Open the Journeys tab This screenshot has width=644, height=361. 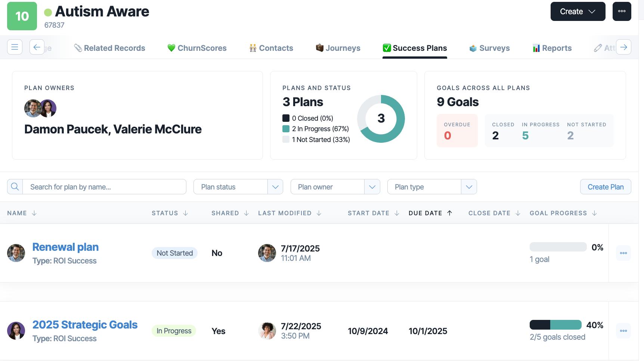tap(338, 48)
